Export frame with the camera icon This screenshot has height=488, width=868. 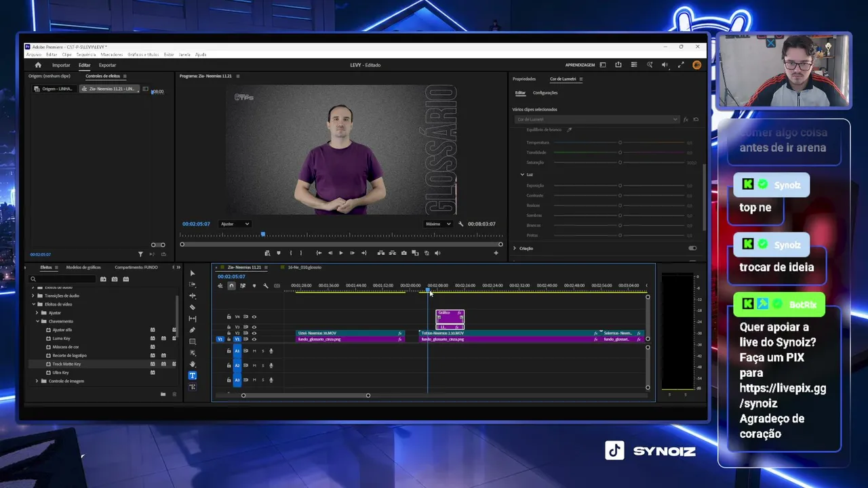[404, 253]
